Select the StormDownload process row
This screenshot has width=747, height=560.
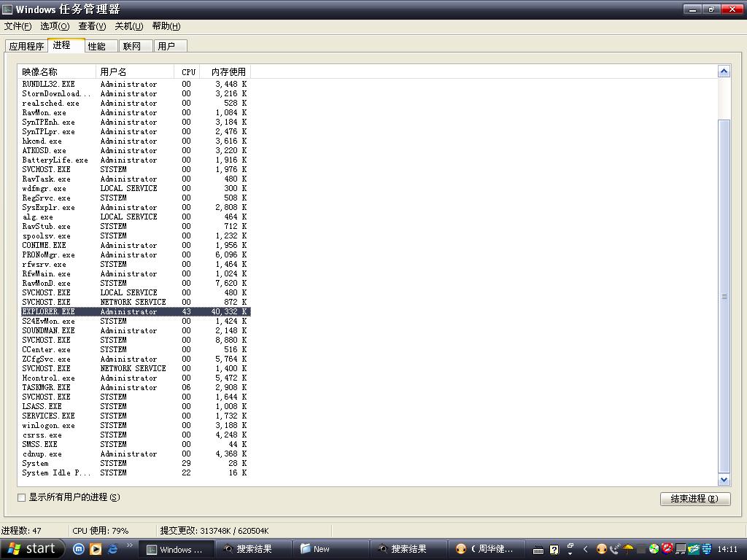[x=135, y=94]
